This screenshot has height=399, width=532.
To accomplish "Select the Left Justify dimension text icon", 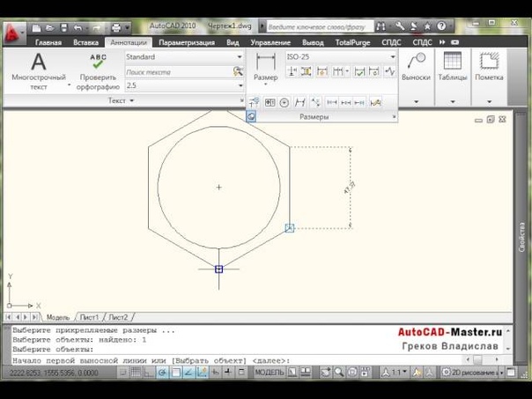I will tap(331, 102).
